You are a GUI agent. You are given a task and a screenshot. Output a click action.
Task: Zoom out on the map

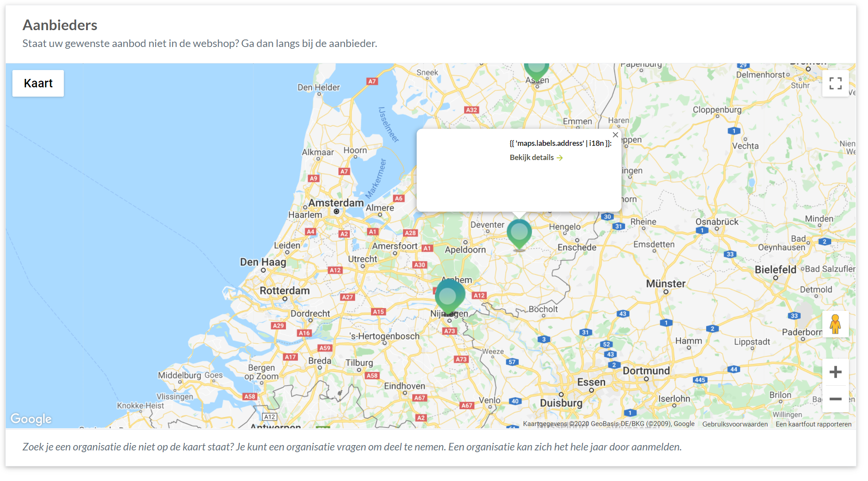835,399
